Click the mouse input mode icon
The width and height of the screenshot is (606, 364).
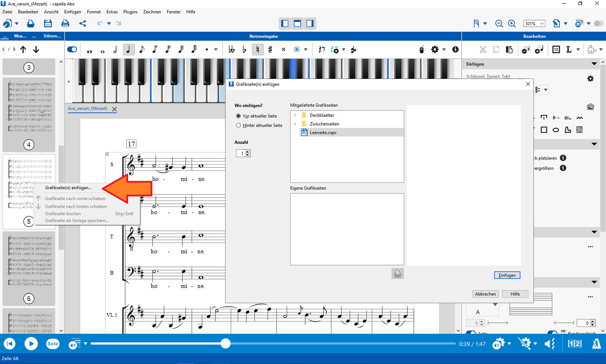click(422, 50)
